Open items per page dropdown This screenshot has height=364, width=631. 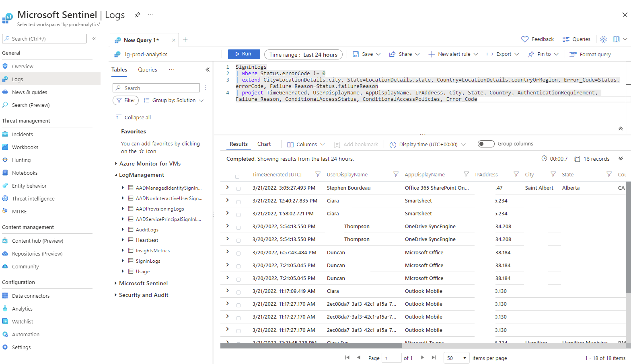point(456,358)
